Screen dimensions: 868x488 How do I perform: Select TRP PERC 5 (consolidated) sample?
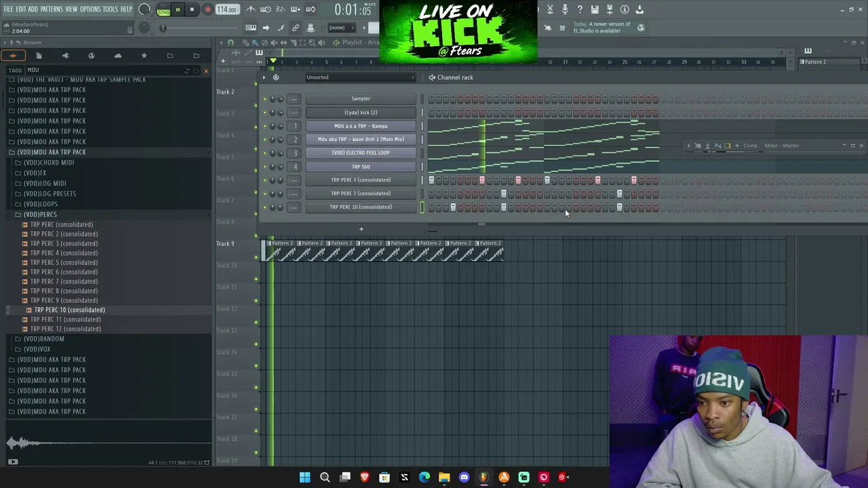[64, 262]
